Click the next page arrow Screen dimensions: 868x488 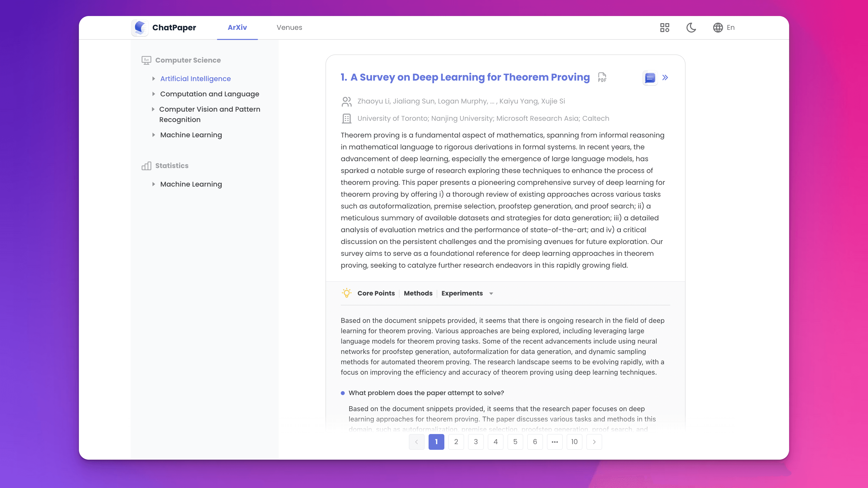pos(594,441)
